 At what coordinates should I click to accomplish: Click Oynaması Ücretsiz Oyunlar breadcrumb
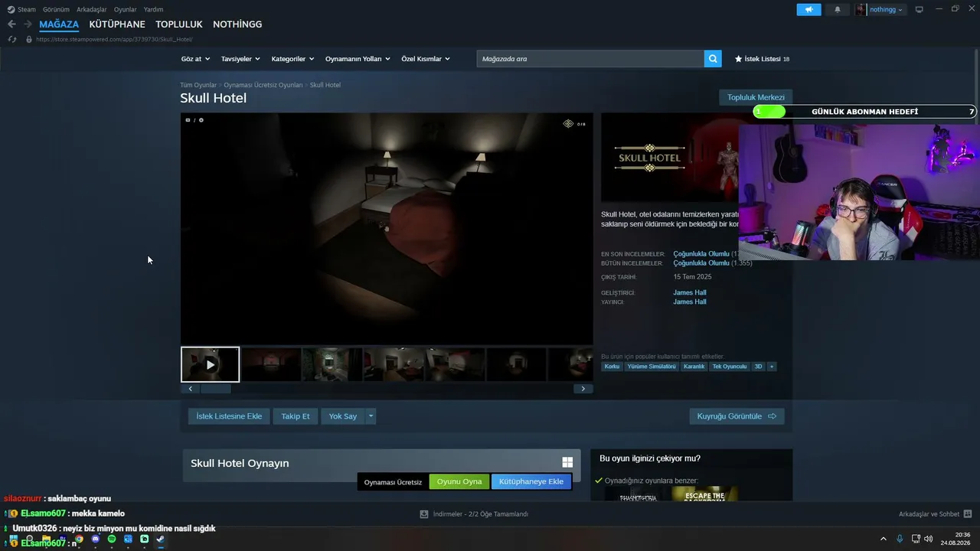point(263,85)
